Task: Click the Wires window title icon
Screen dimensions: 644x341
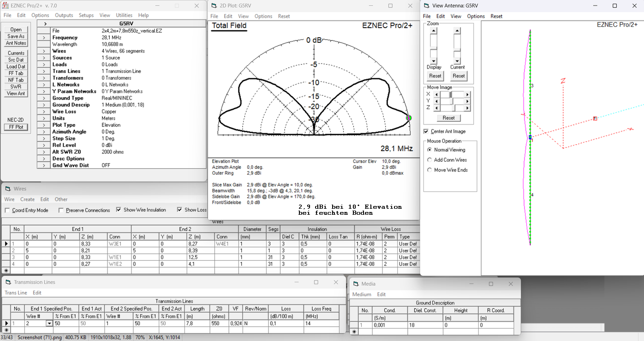Action: pyautogui.click(x=7, y=188)
